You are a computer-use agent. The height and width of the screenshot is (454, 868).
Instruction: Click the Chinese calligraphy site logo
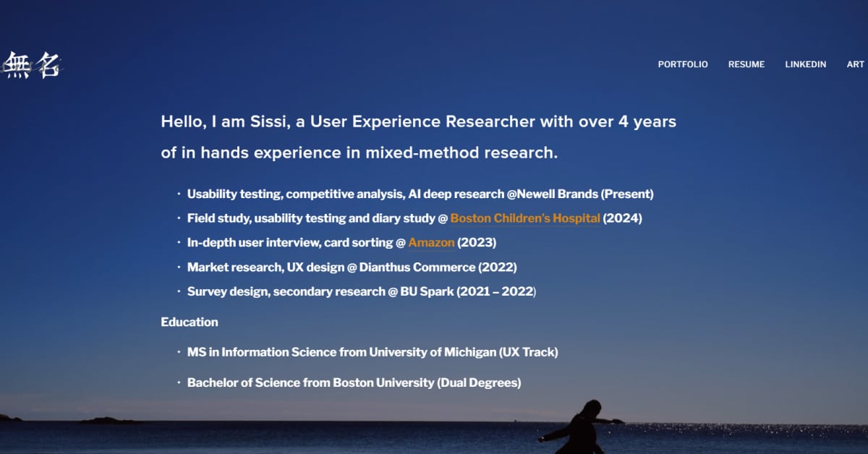tap(32, 64)
